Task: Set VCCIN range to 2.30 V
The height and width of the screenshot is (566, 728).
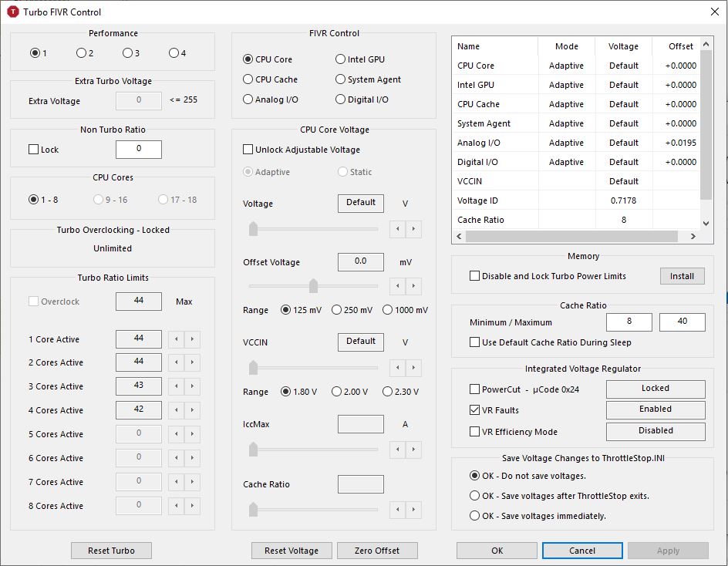Action: point(401,392)
